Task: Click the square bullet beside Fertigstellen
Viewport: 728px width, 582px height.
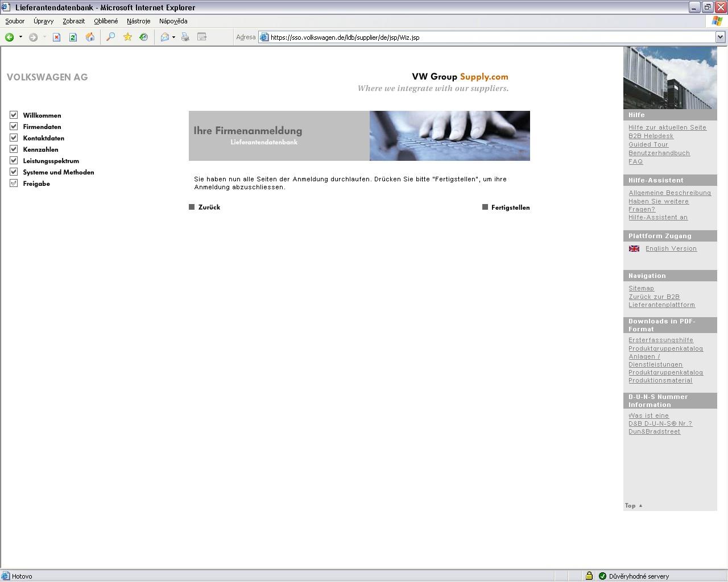Action: tap(485, 207)
